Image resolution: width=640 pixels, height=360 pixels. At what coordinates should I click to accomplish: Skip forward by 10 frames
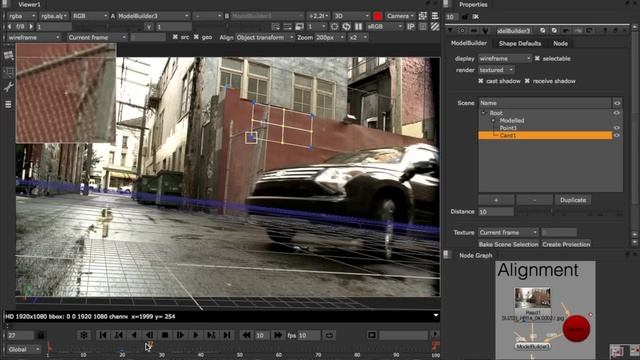(x=278, y=335)
